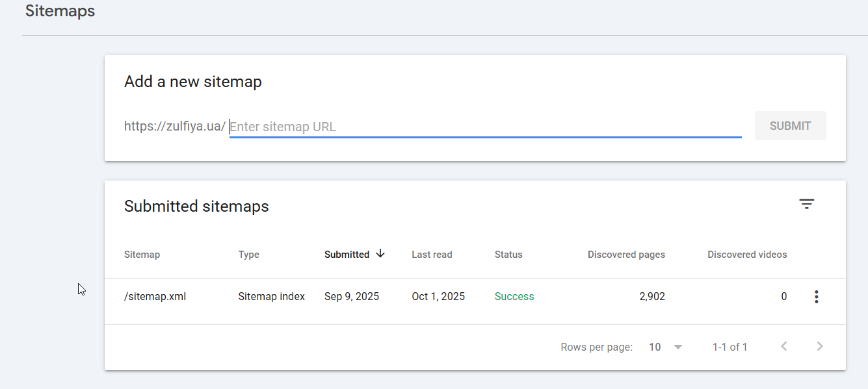Select the Sitemap index type cell

271,297
